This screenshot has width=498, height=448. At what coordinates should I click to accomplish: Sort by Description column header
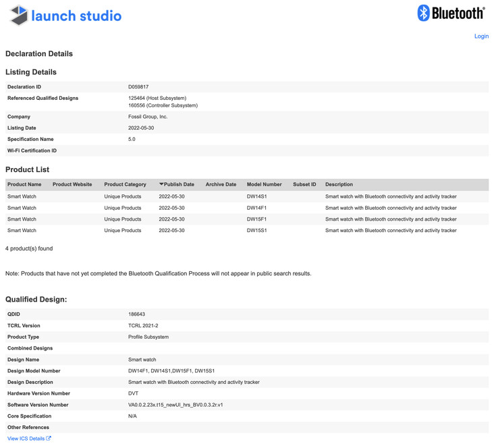[339, 184]
